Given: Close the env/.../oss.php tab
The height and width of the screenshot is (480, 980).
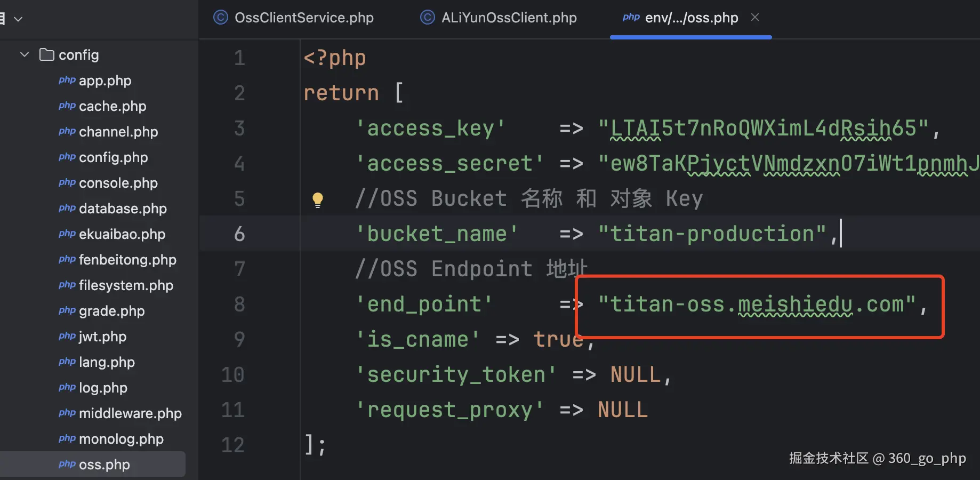Looking at the screenshot, I should 755,17.
